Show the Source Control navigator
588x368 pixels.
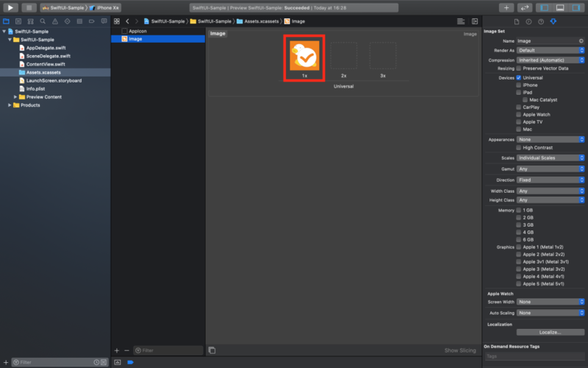tap(18, 21)
